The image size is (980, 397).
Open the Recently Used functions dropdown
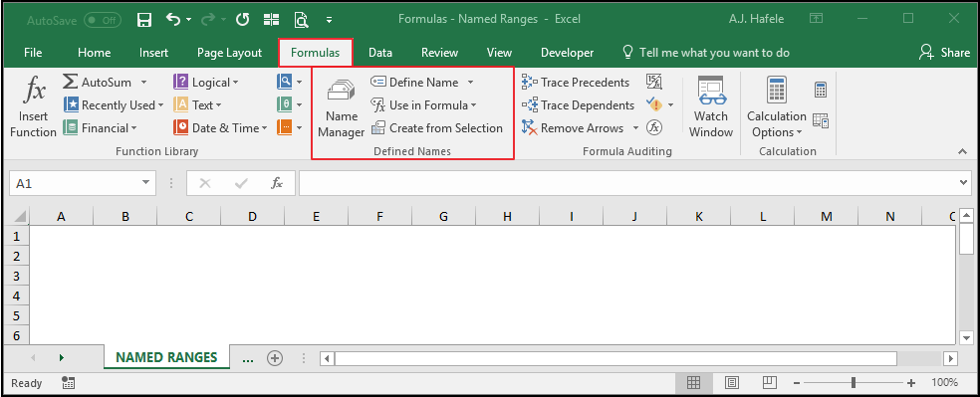[x=114, y=104]
